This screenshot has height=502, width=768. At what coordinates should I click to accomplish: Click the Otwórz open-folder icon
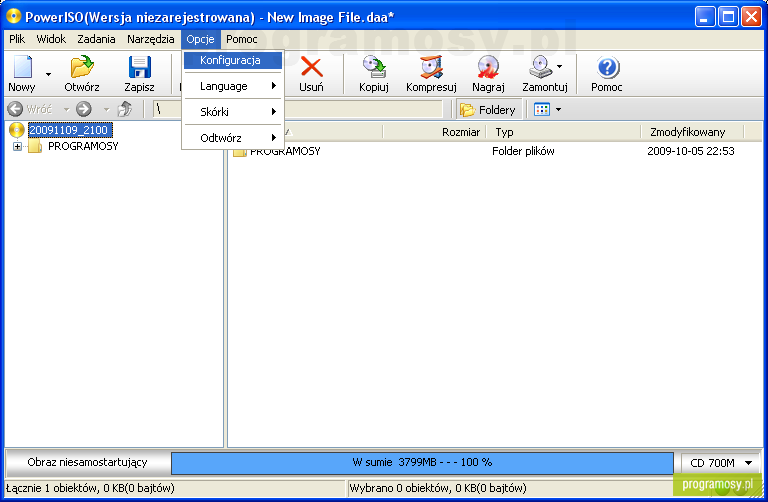pos(82,67)
